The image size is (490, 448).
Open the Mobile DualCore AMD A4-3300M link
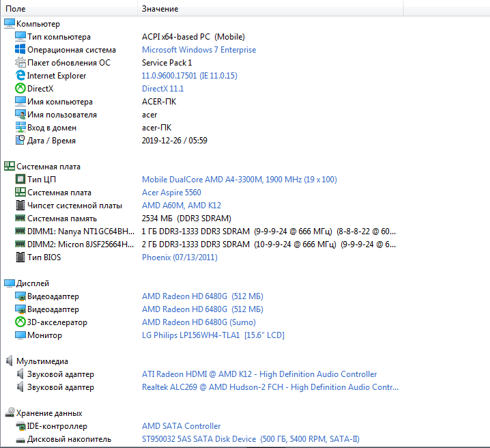(240, 180)
